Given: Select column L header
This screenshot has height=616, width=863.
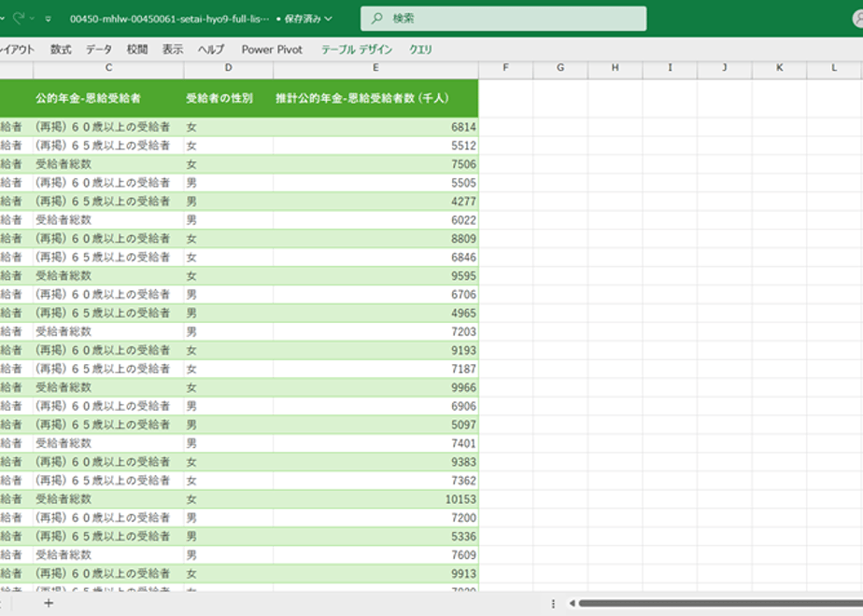Looking at the screenshot, I should pyautogui.click(x=834, y=68).
